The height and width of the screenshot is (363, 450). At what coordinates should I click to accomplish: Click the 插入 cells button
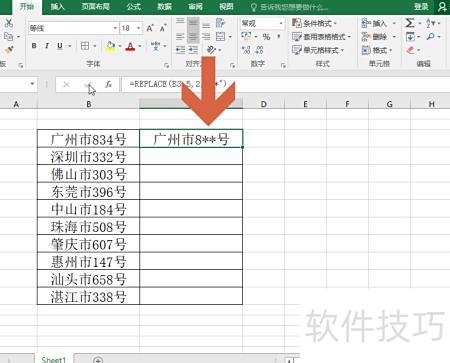pos(379,23)
